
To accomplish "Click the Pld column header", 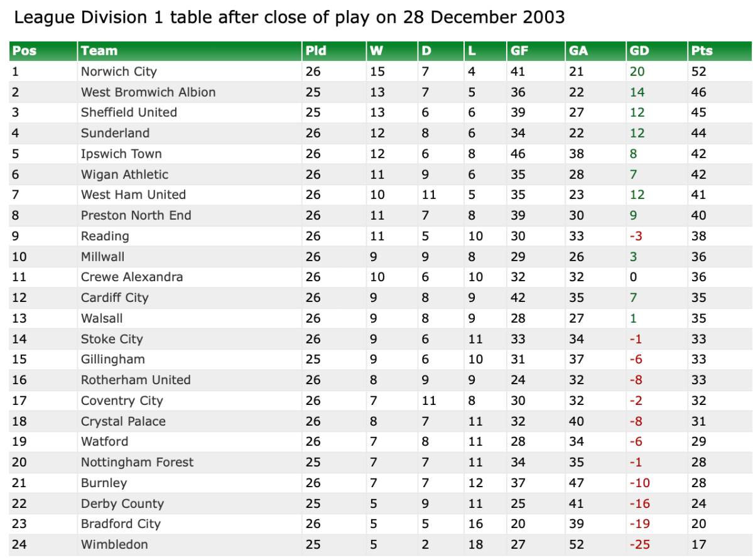I will tap(316, 51).
